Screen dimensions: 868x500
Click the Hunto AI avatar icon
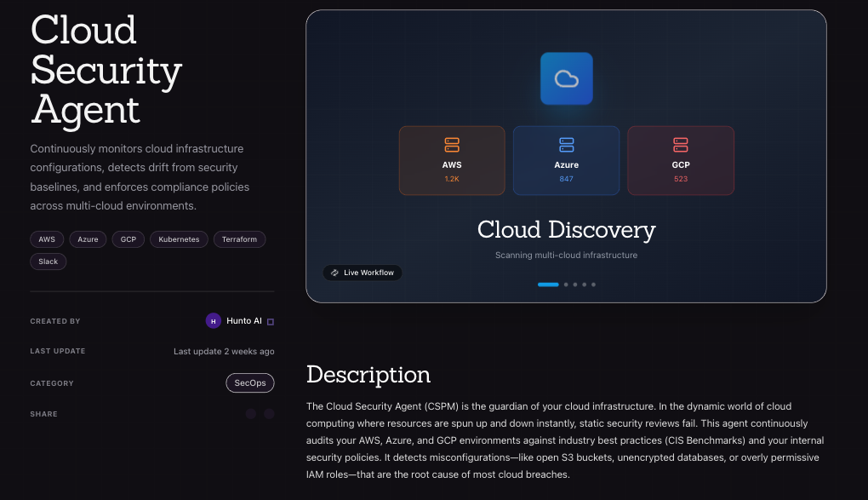tap(214, 320)
